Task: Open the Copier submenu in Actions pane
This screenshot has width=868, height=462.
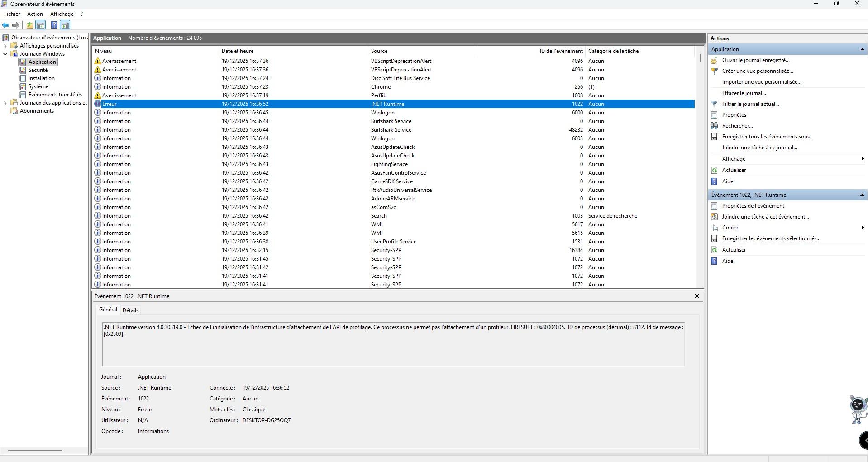Action: click(730, 228)
